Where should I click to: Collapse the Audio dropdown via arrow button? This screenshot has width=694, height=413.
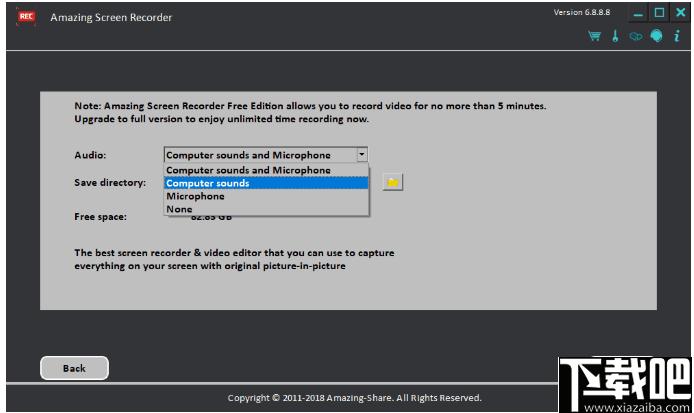[362, 154]
